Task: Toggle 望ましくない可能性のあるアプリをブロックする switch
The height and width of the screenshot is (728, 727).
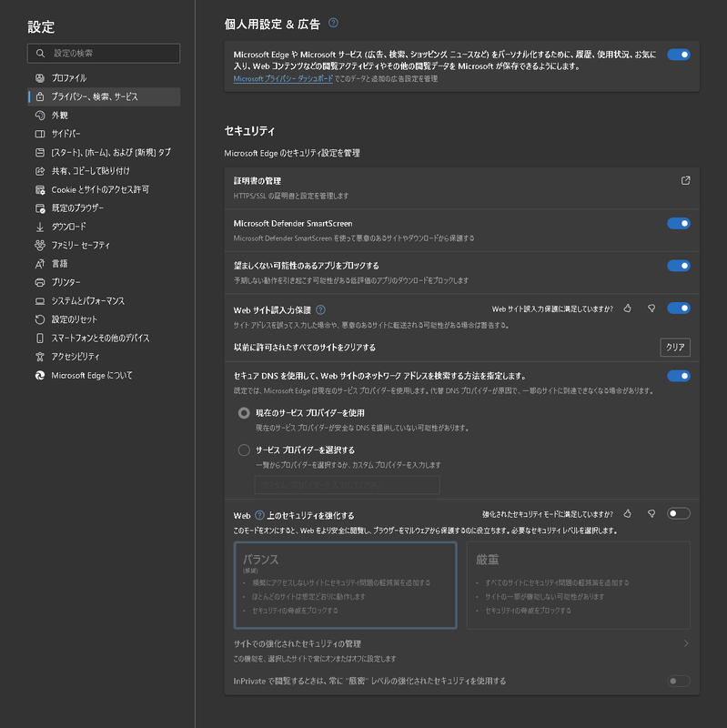Action: pyautogui.click(x=678, y=266)
